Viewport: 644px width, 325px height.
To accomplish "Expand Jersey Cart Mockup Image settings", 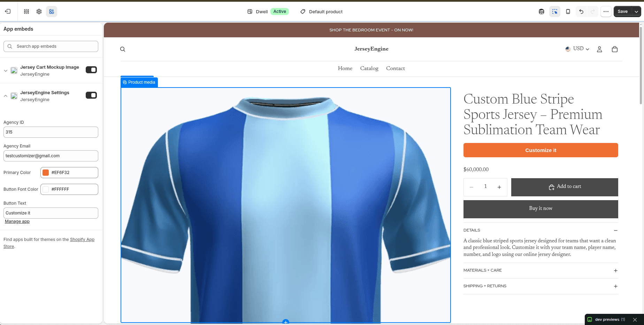I will [x=6, y=70].
